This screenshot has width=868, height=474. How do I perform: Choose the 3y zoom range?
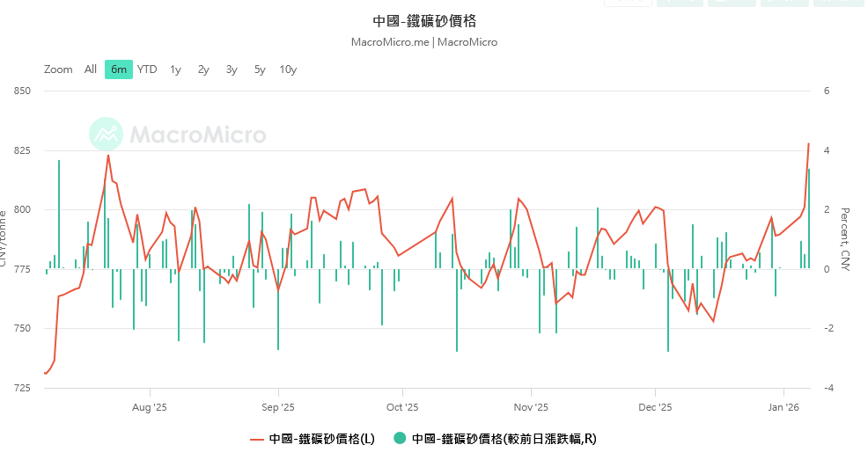(232, 69)
